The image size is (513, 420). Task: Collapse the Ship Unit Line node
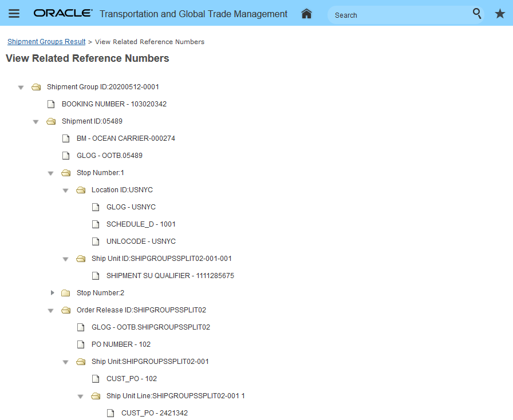80,397
